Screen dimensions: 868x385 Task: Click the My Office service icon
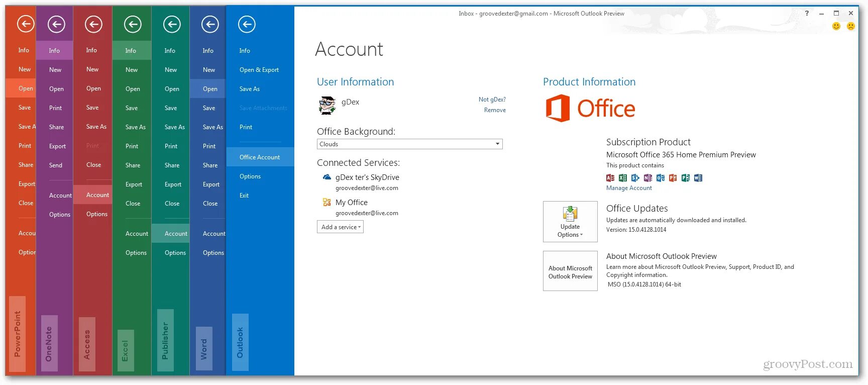(x=327, y=202)
